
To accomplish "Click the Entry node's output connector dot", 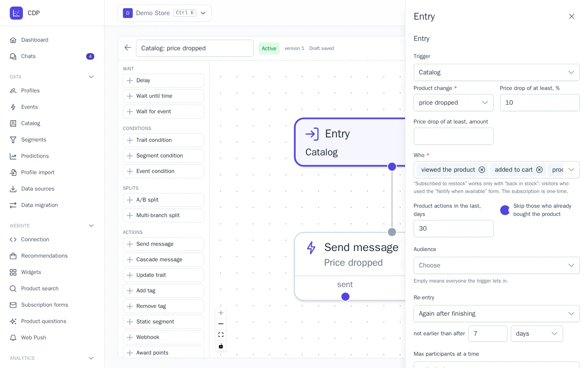I will click(392, 166).
